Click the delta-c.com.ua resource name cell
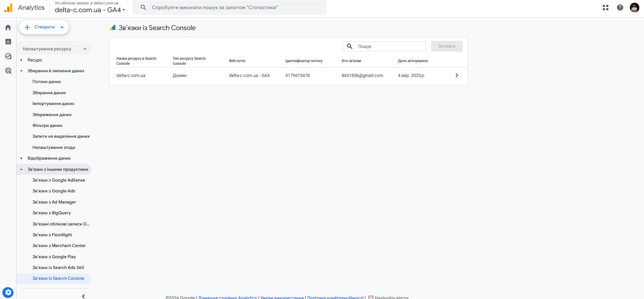644x299 pixels. pyautogui.click(x=131, y=76)
